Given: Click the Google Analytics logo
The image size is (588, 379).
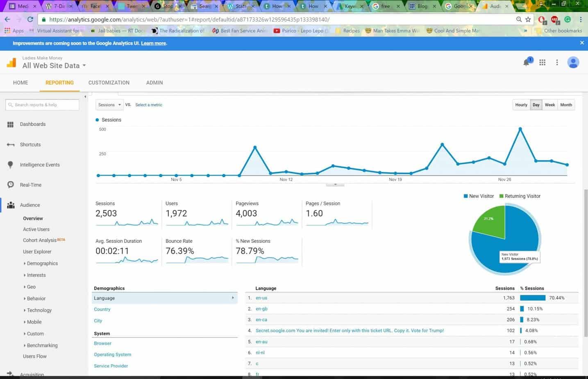Looking at the screenshot, I should (x=11, y=62).
